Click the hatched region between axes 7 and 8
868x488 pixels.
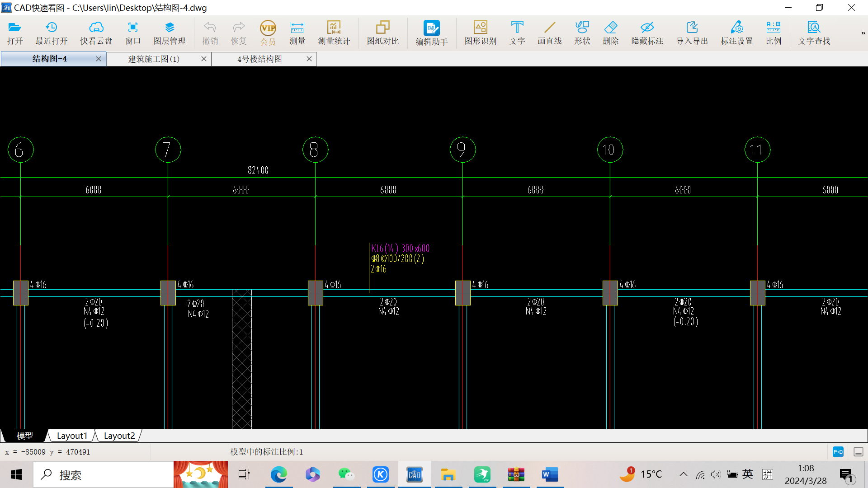[242, 359]
